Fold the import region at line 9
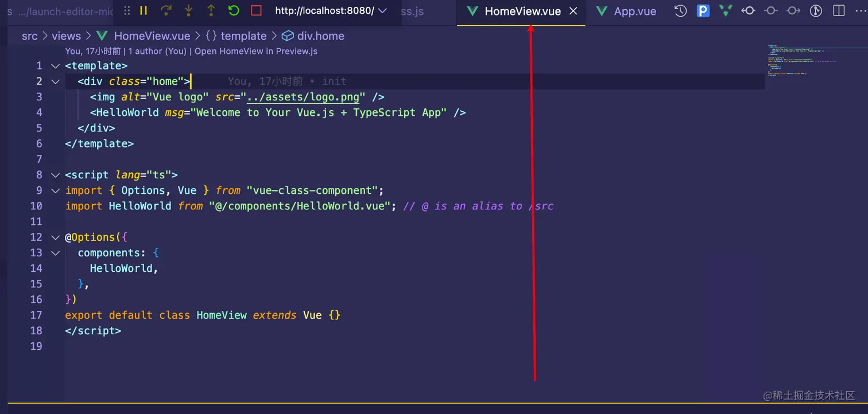This screenshot has height=414, width=868. [x=55, y=190]
